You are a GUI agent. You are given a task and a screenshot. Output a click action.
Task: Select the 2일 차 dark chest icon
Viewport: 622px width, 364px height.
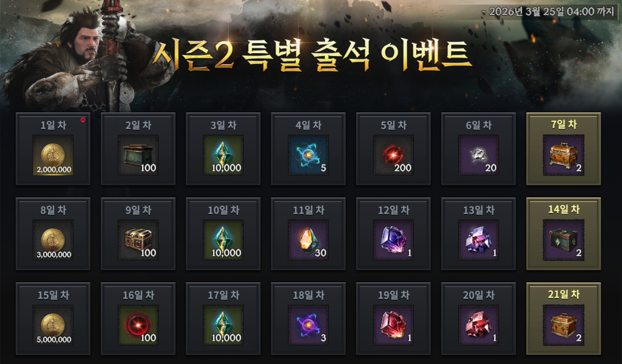click(138, 155)
